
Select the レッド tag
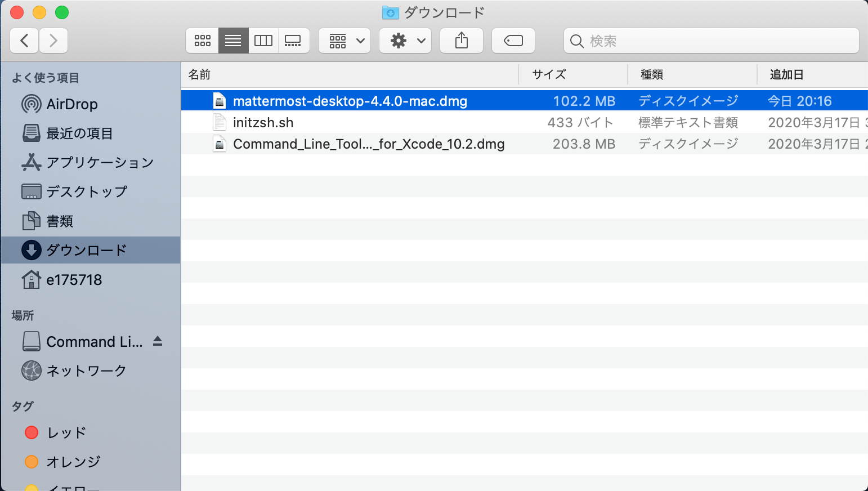tap(90, 432)
